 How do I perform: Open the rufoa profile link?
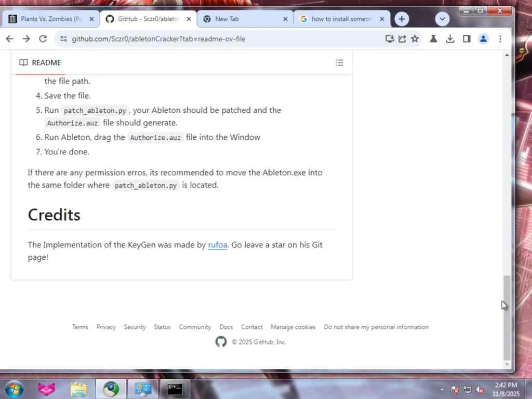(x=218, y=245)
